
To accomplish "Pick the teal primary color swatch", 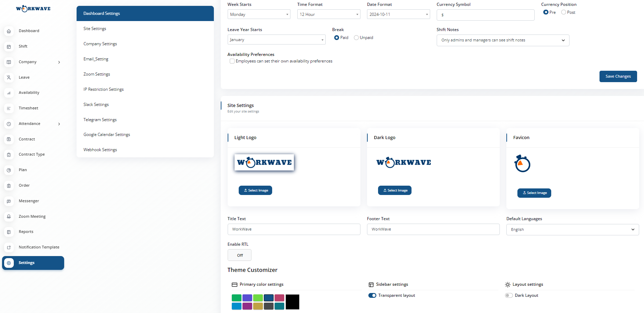I will click(279, 306).
